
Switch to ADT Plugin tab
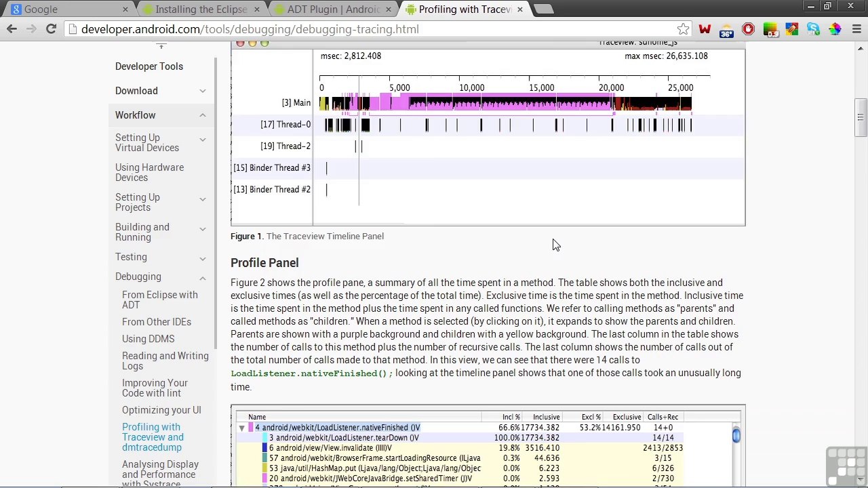click(x=332, y=9)
